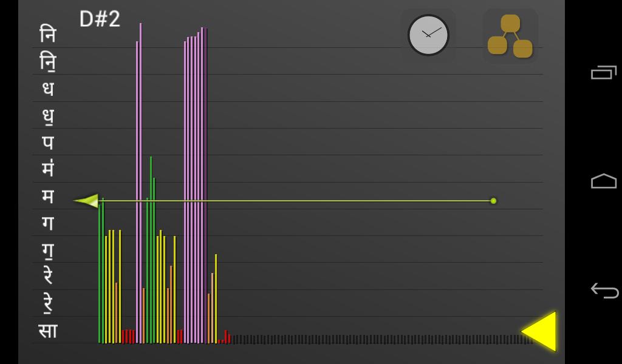The height and width of the screenshot is (364, 622).
Task: Select the प note label
Action: click(47, 142)
